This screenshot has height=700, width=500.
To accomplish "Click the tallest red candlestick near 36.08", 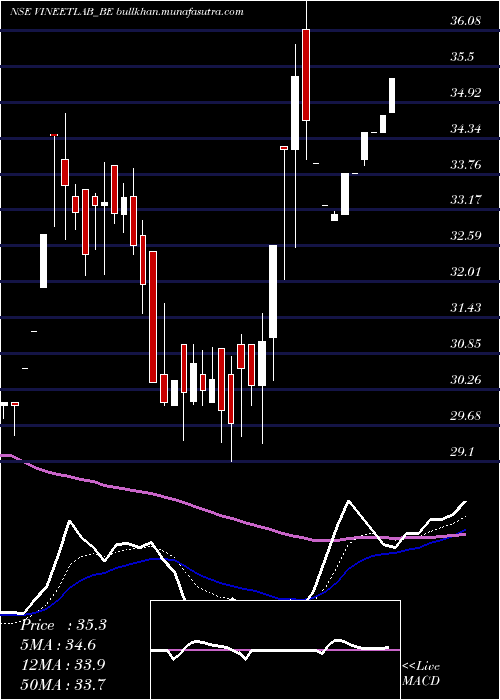I will [x=306, y=75].
